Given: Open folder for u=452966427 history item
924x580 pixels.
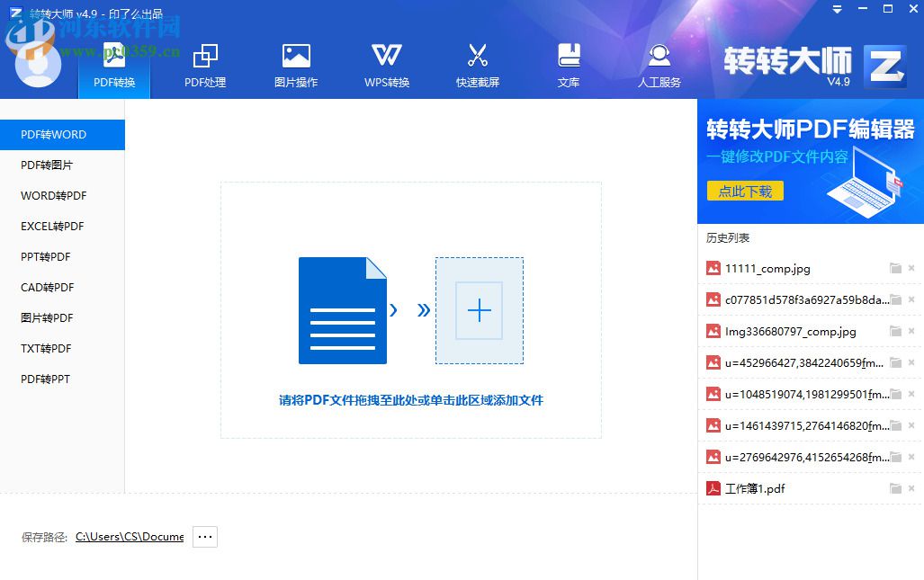Looking at the screenshot, I should point(896,362).
